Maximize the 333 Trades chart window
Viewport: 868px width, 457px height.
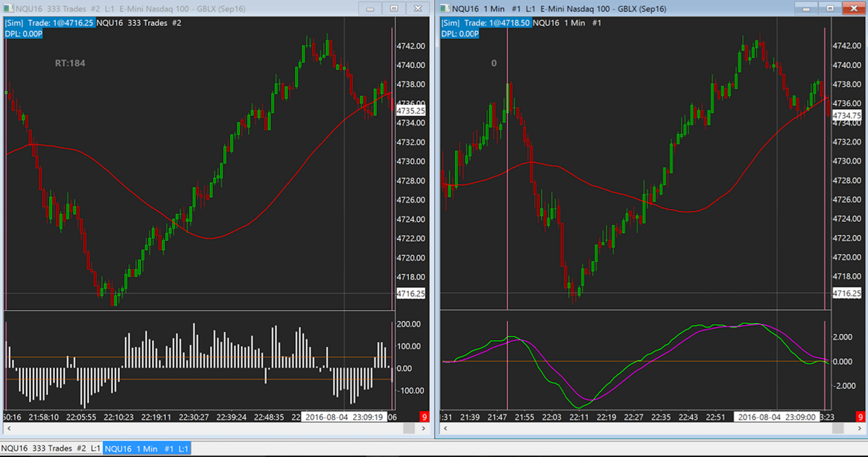393,8
